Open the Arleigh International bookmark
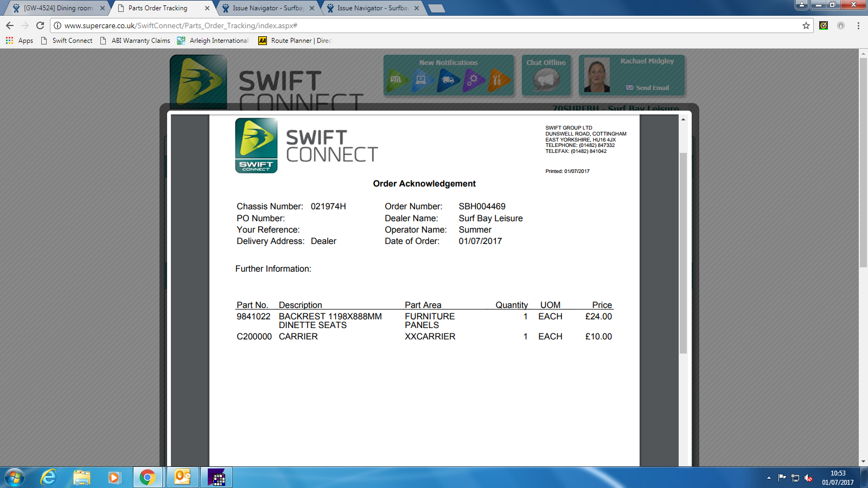868x488 pixels. coord(213,41)
